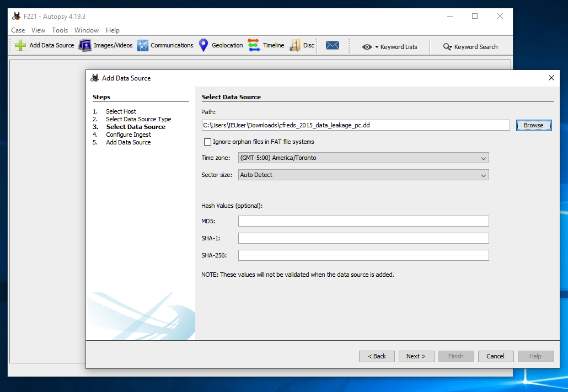Close the Autopsy main window
The width and height of the screenshot is (568, 392).
(x=500, y=17)
